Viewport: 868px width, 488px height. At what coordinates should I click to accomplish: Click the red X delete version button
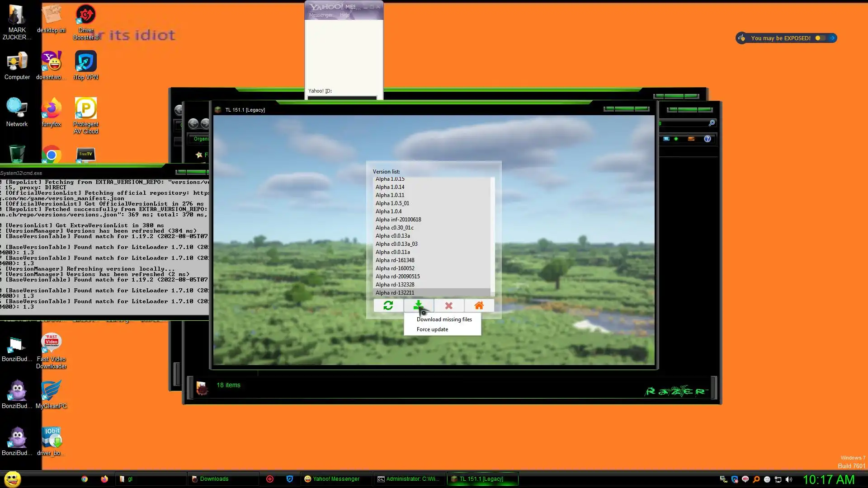[x=448, y=306]
